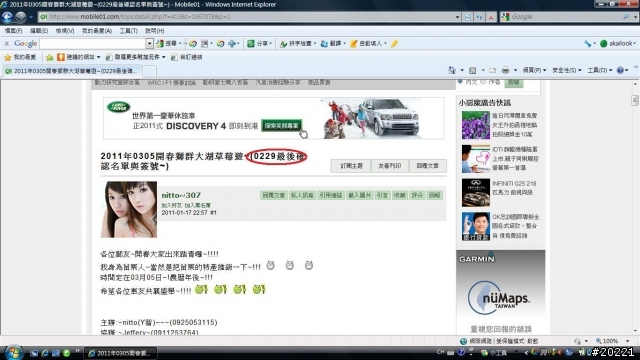This screenshot has height=360, width=640.
Task: Open the INFINITI car ad thumbnail
Action: [476, 192]
